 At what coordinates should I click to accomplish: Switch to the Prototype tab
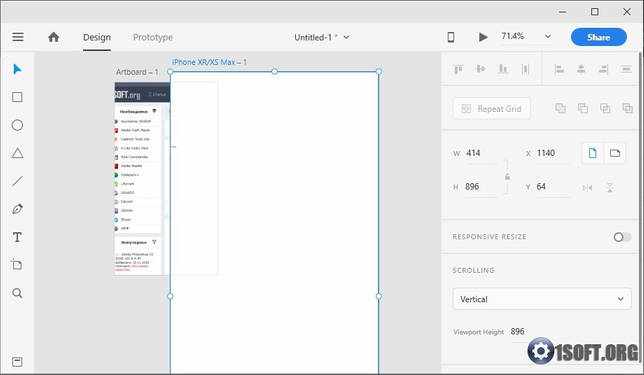click(153, 37)
